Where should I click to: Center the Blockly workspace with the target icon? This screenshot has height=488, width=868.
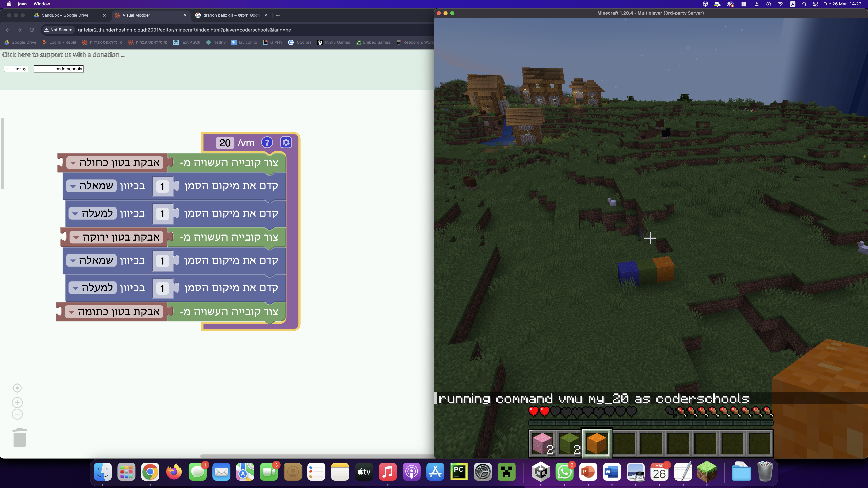[x=17, y=388]
